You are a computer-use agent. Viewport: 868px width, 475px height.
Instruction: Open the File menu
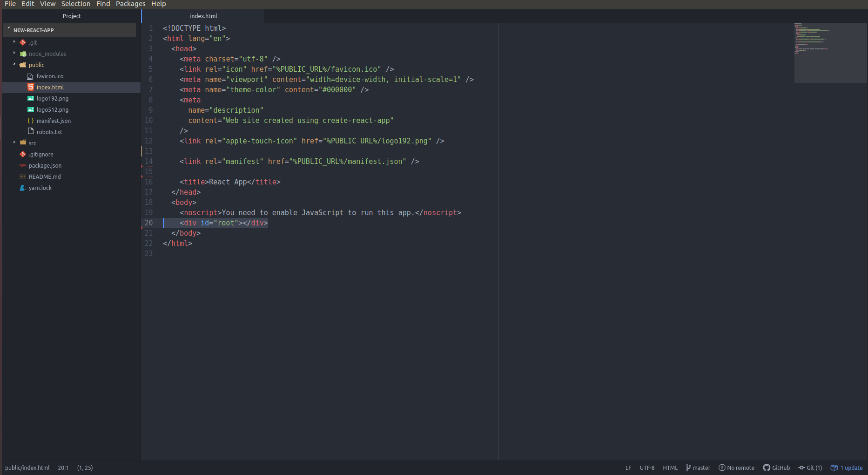click(x=10, y=4)
